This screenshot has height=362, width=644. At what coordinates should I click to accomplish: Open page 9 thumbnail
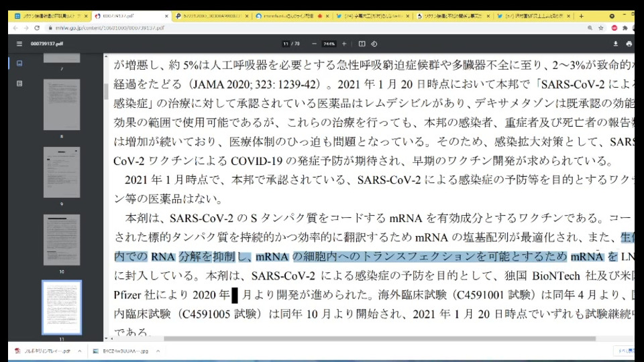[x=62, y=172]
